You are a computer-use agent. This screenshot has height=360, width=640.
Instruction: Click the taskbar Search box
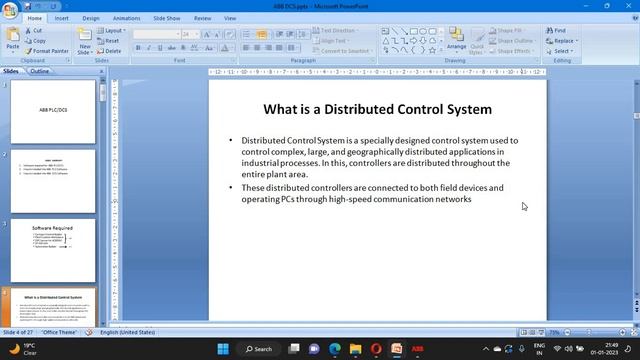click(259, 349)
